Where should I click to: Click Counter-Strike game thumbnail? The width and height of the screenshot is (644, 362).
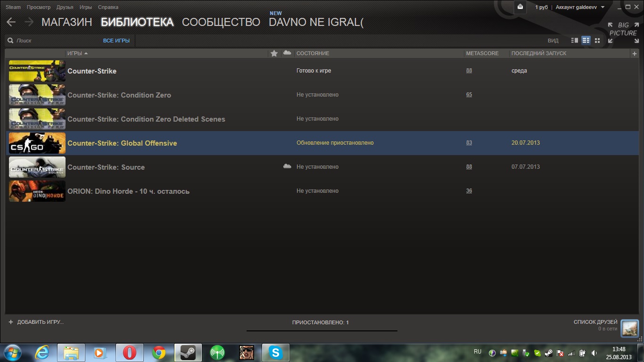click(37, 71)
